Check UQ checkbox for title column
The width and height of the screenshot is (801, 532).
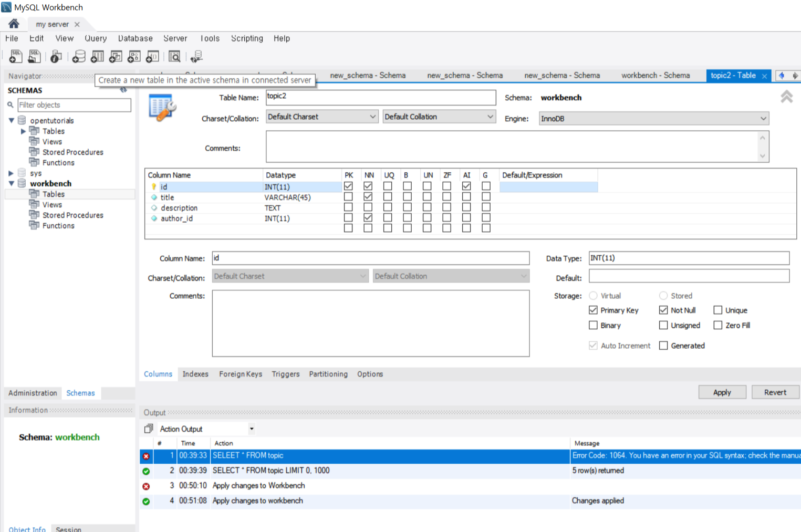click(x=388, y=196)
